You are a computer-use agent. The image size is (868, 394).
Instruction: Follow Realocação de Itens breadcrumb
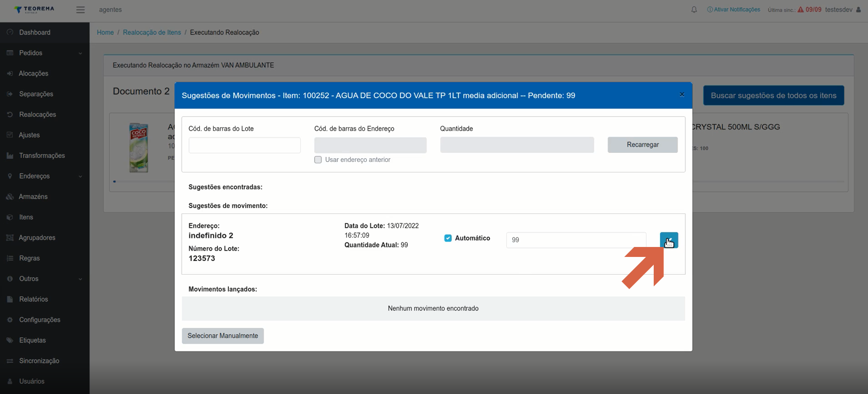(x=152, y=33)
